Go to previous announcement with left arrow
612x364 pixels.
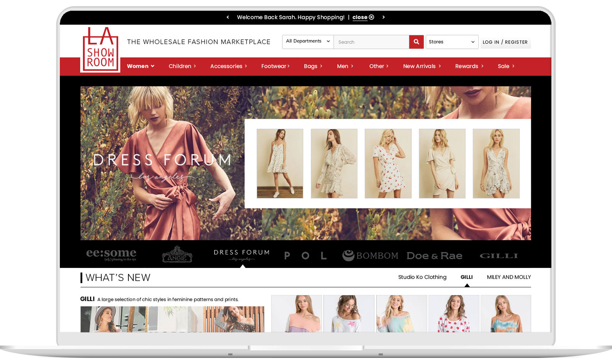(x=228, y=17)
